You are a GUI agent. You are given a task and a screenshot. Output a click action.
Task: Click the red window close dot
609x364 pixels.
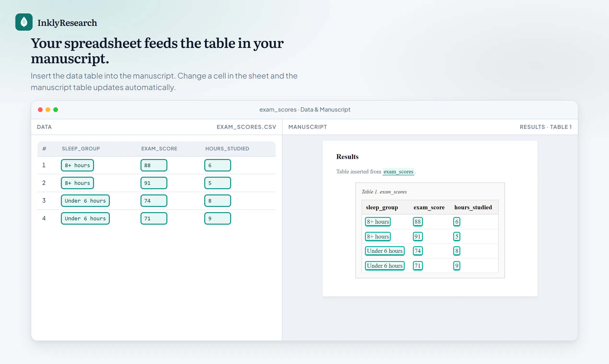point(40,110)
